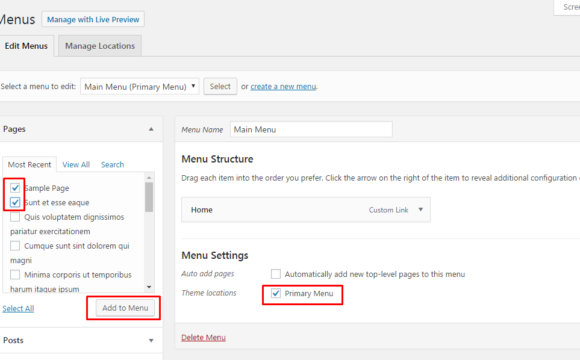Uncheck the Primary Menu theme location
580x360 pixels.
pos(276,293)
